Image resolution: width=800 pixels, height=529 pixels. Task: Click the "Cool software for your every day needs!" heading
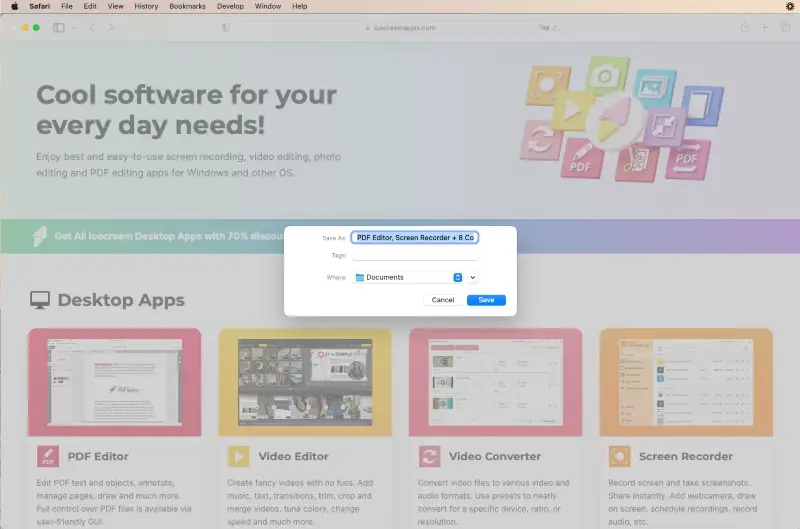coord(187,110)
